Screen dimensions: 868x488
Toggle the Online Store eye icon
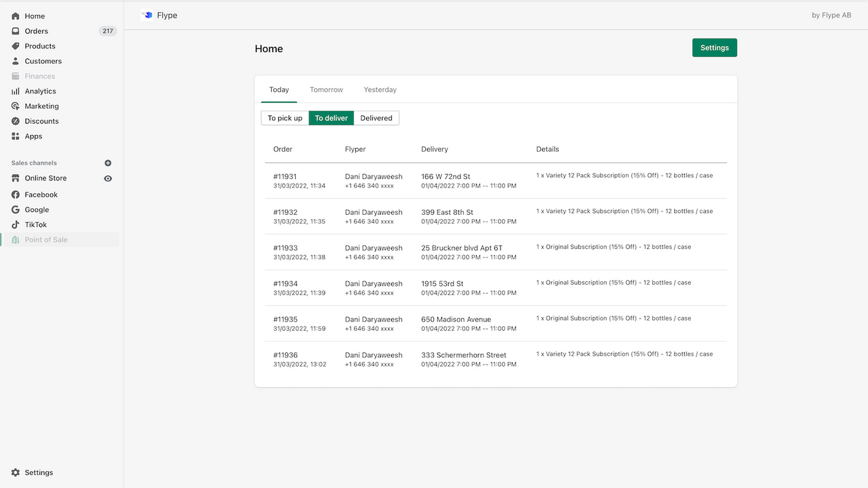point(108,178)
